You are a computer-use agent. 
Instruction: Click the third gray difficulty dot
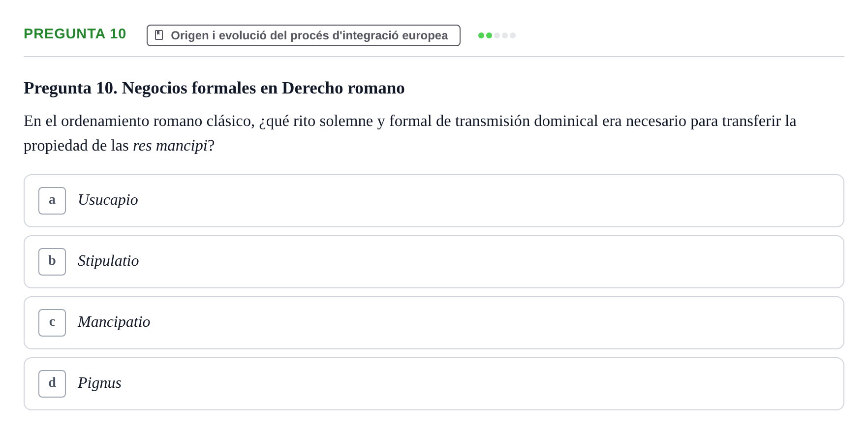[x=497, y=35]
